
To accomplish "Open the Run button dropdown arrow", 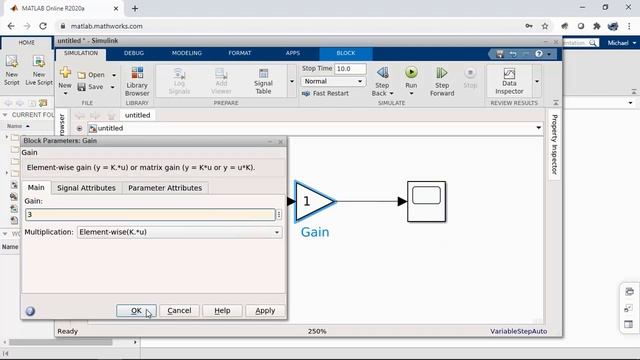I will click(411, 94).
